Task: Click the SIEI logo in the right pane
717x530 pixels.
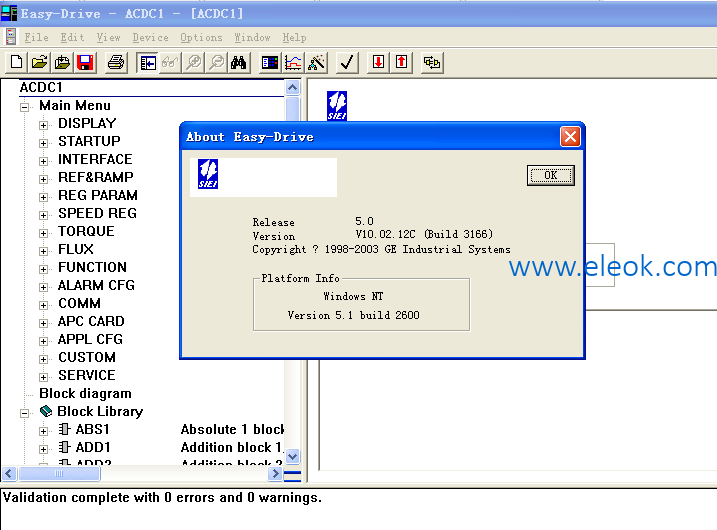Action: pyautogui.click(x=337, y=106)
